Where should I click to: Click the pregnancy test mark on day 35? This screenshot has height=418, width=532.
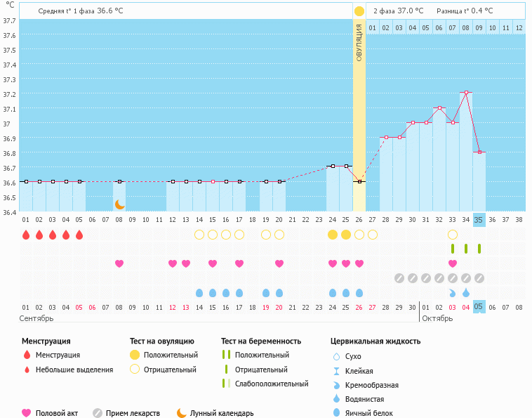click(479, 249)
